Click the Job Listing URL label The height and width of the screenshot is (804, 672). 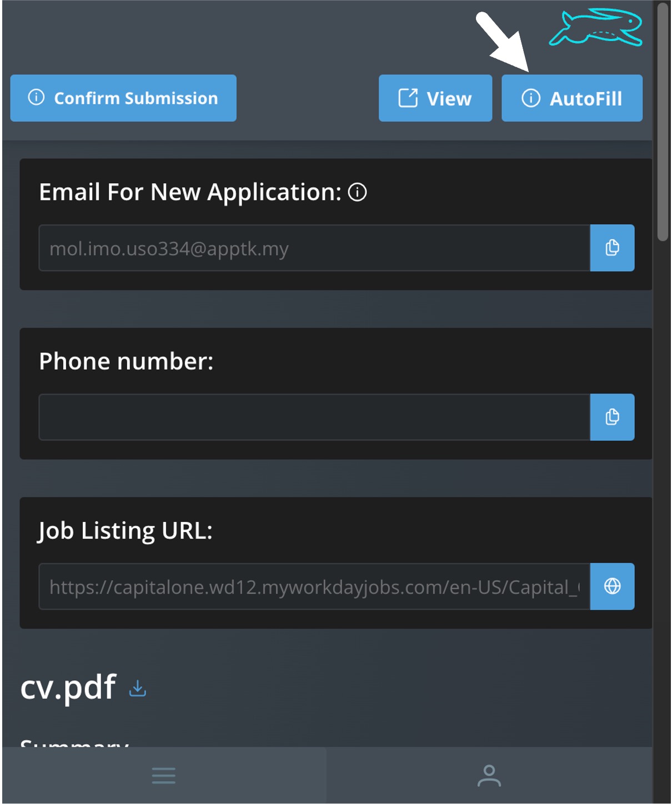(126, 531)
